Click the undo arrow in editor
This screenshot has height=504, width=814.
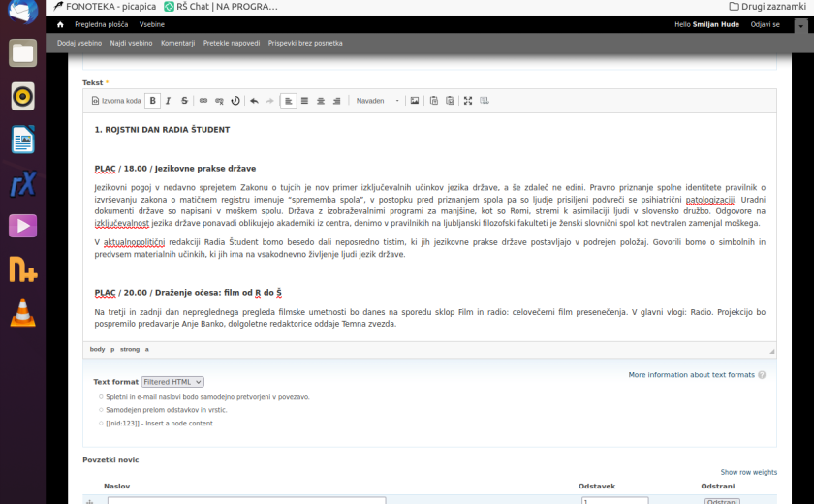coord(254,101)
